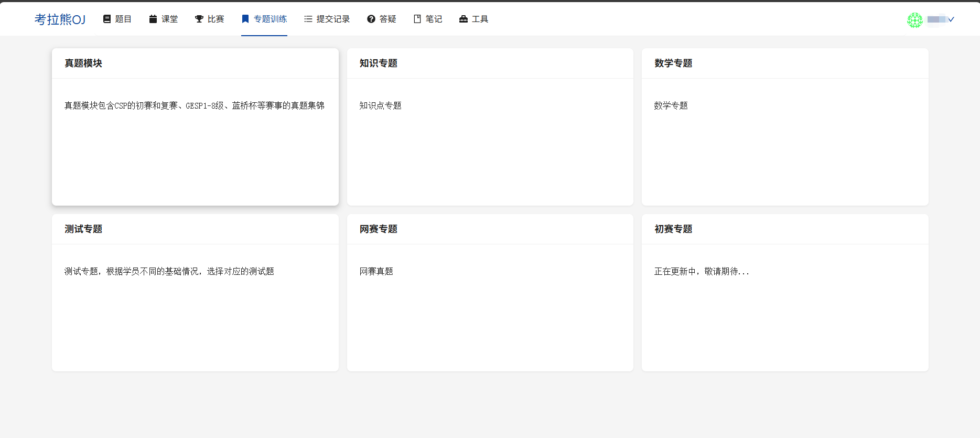Click the bookmark icon for 专题训练
The width and height of the screenshot is (980, 438).
(245, 19)
